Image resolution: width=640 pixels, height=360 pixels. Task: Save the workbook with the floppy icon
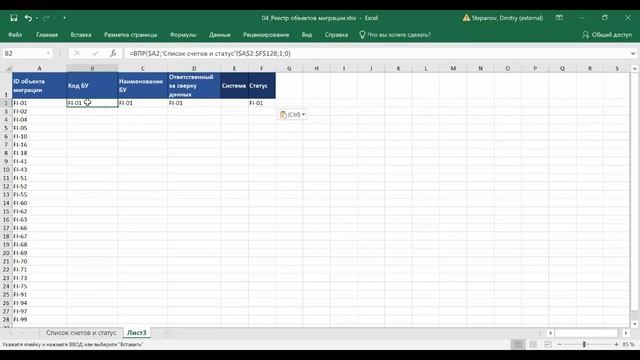(x=14, y=18)
